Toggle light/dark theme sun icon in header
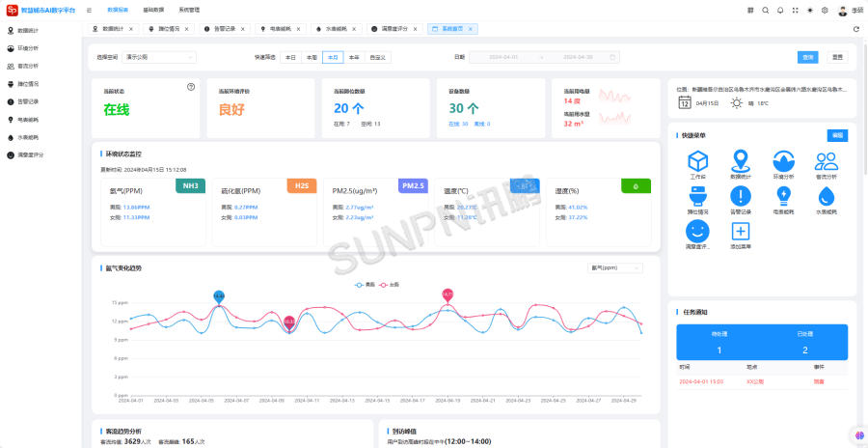This screenshot has width=868, height=448. 809,10
